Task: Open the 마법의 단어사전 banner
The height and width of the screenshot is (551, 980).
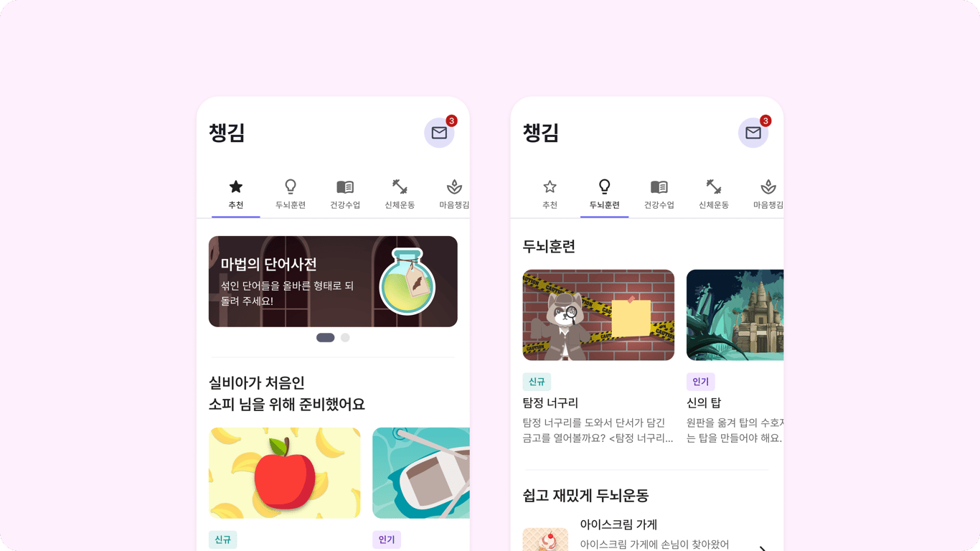Action: [333, 281]
